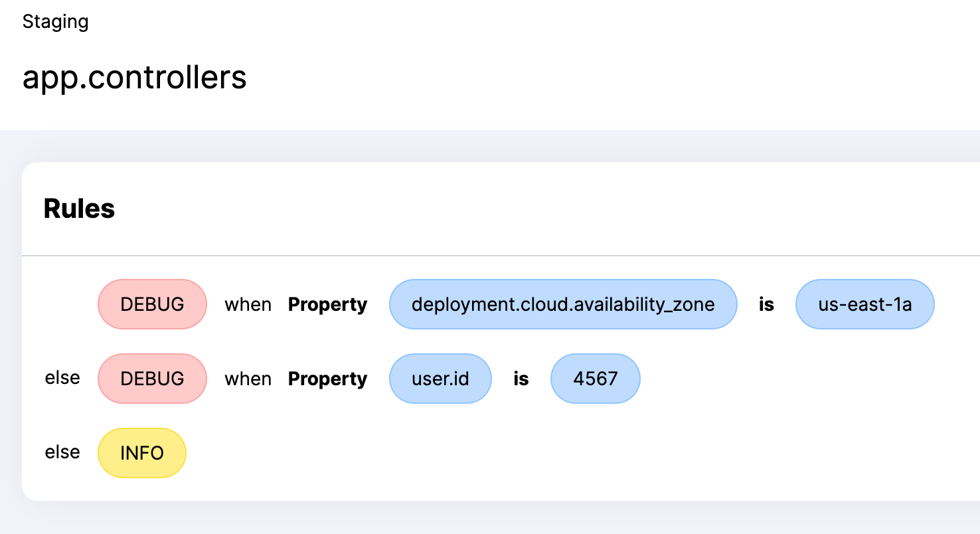
Task: Open the Staging environment label
Action: click(x=55, y=21)
